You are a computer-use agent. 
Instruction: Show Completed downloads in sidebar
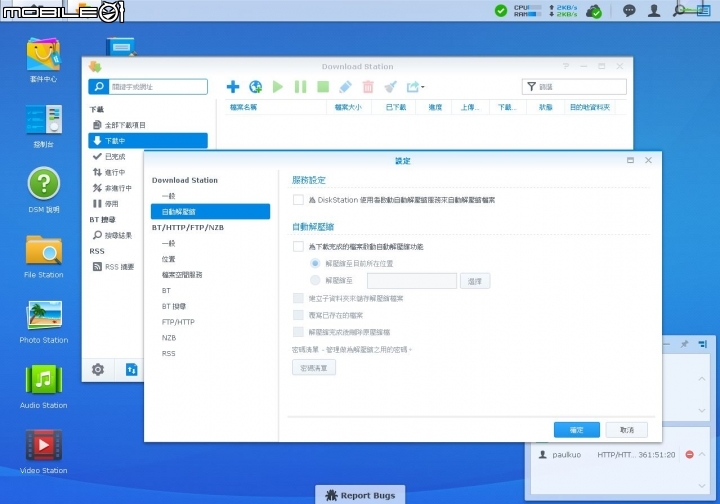click(117, 157)
